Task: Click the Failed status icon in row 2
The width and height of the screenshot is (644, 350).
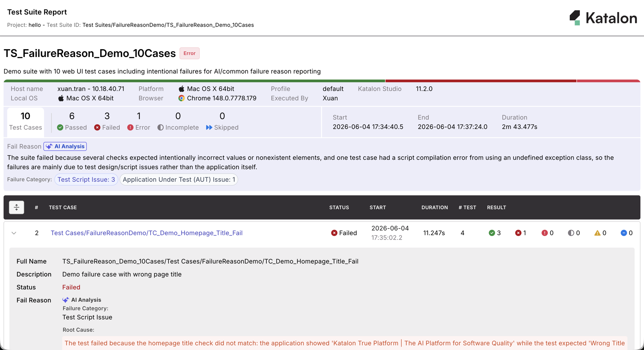Action: click(x=334, y=233)
